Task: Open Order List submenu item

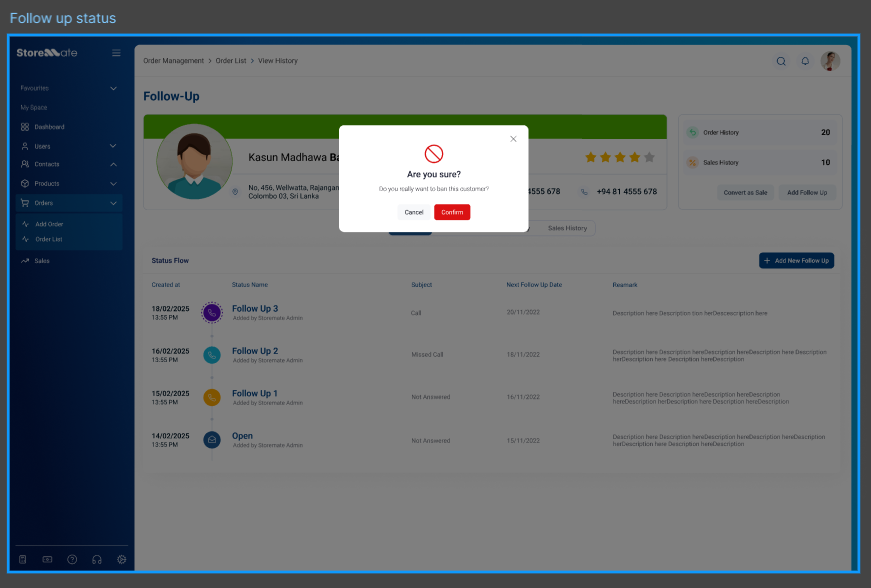Action: click(x=49, y=239)
